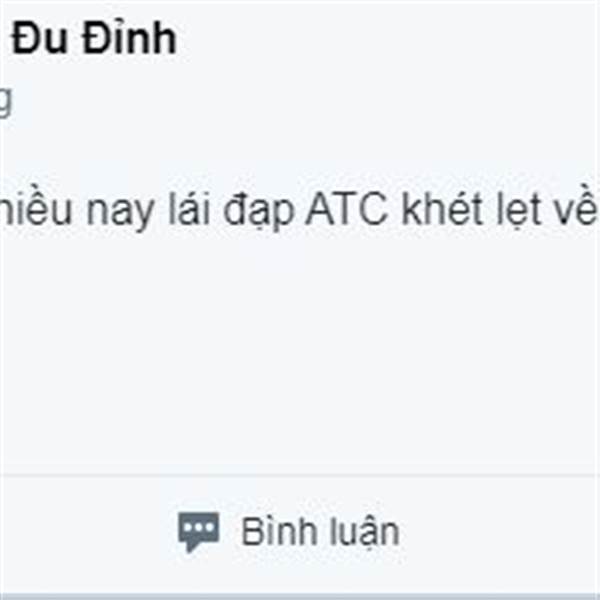Click the grey border strip below the post
Viewport: 600px width, 600px height.
tap(300, 597)
